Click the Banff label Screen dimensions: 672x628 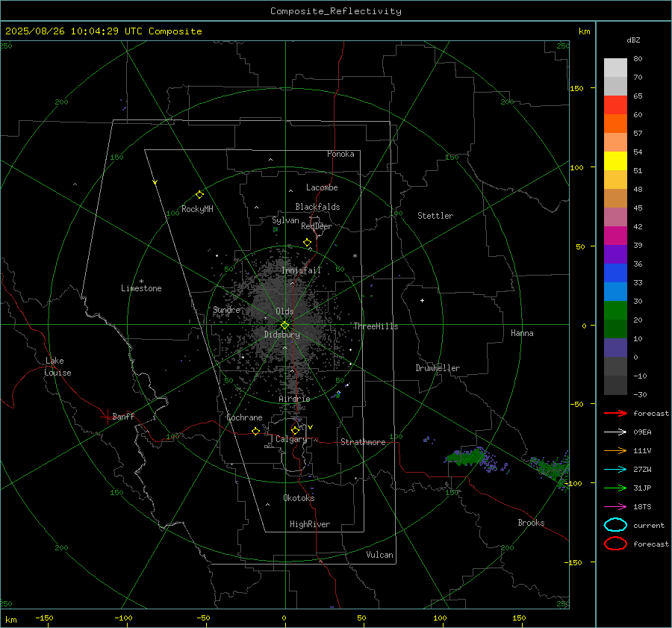pyautogui.click(x=123, y=416)
